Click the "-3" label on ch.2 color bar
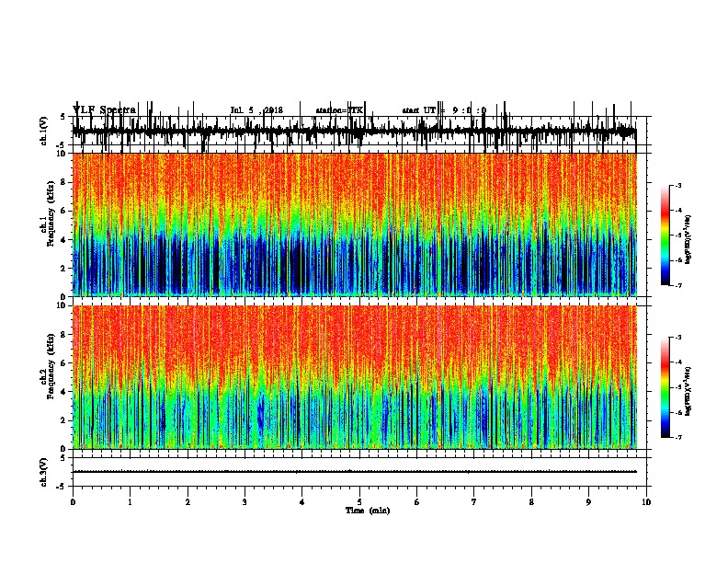728x563 pixels. click(x=677, y=338)
